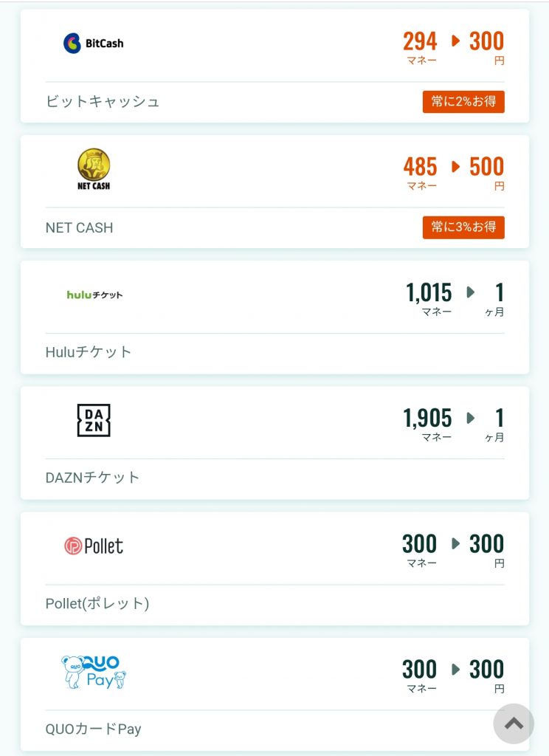This screenshot has height=756, width=549.
Task: Click the 常に2%お得 badge
Action: tap(463, 102)
